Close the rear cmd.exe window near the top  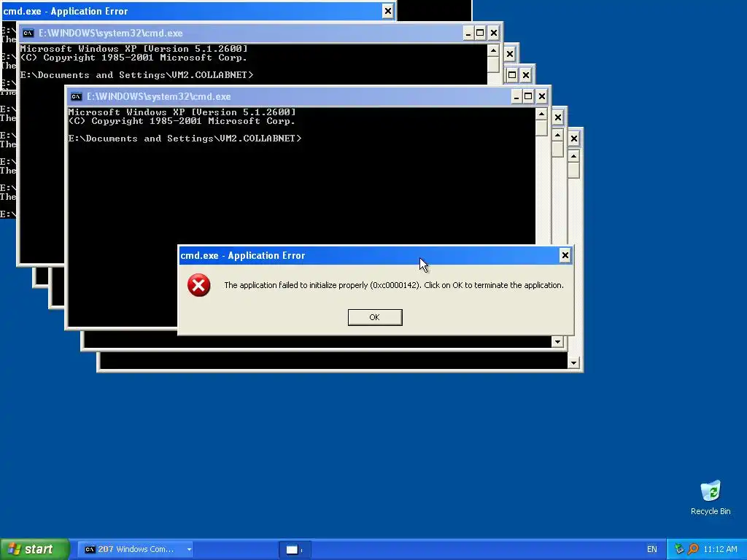tap(494, 34)
